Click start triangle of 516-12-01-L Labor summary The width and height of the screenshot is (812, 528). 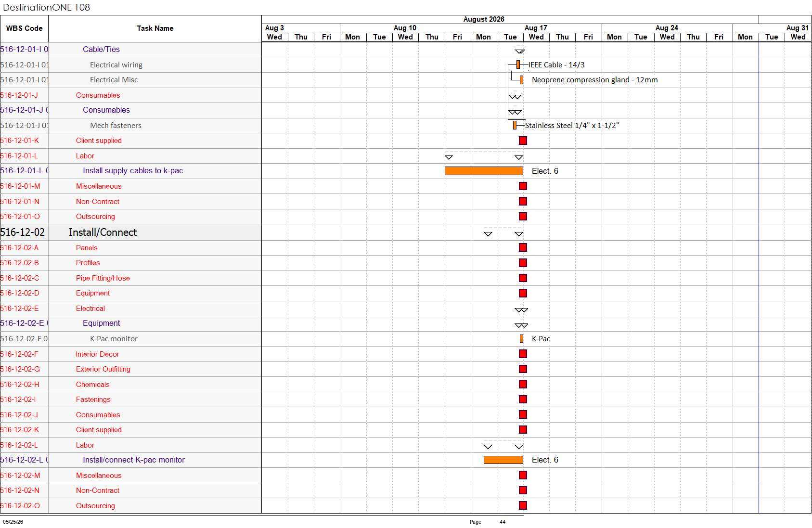point(449,157)
